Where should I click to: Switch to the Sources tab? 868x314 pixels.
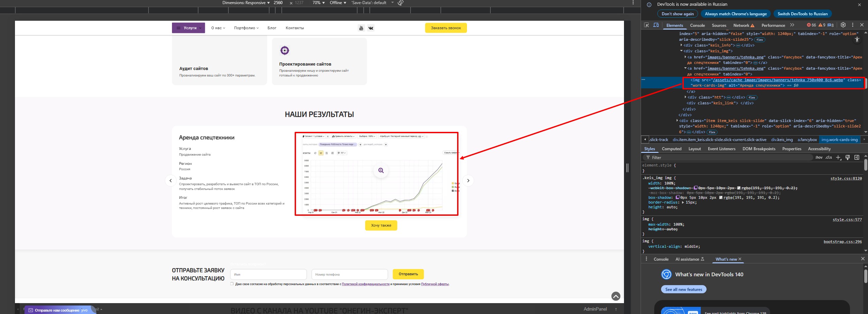coord(719,25)
